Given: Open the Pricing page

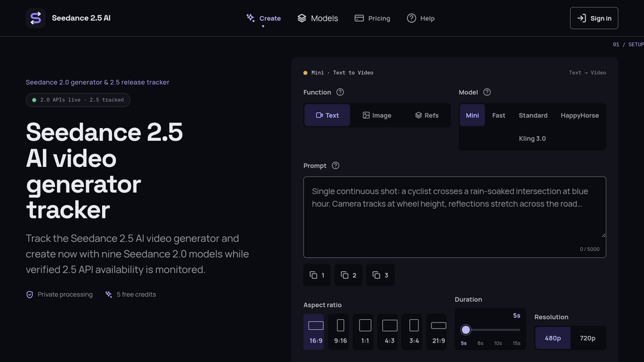Looking at the screenshot, I should tap(372, 18).
